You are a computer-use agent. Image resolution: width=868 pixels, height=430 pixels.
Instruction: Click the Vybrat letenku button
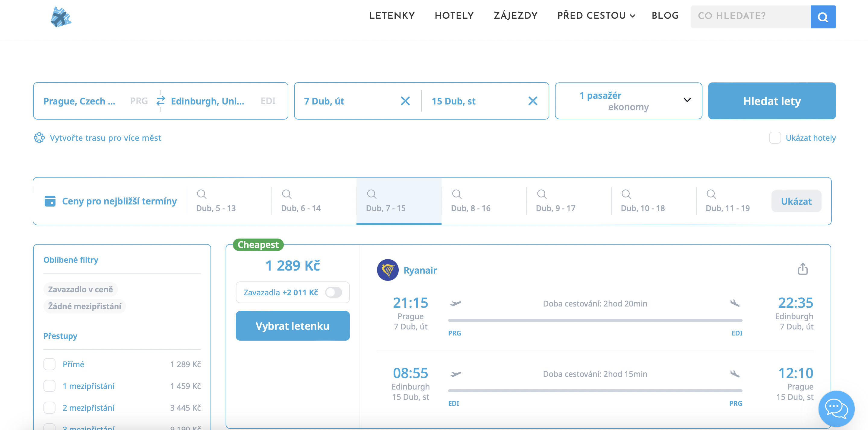coord(292,326)
